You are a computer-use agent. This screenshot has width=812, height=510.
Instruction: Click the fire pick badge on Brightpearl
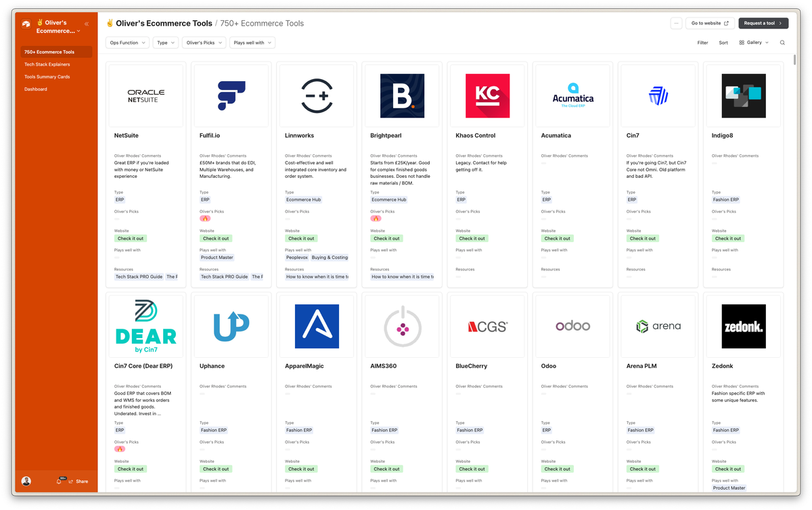coord(376,218)
